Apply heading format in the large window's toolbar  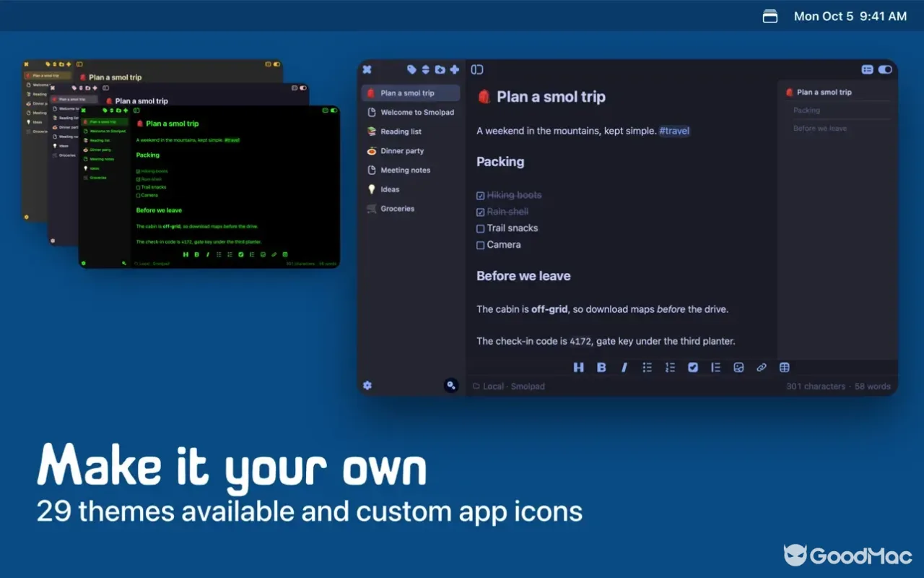click(x=578, y=367)
